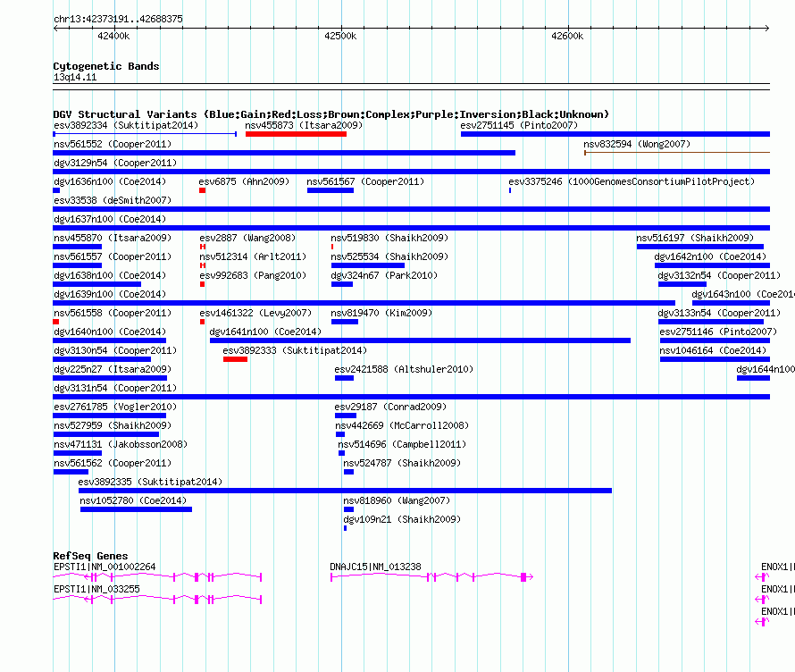Click the 42600k ruler tick label

click(567, 36)
